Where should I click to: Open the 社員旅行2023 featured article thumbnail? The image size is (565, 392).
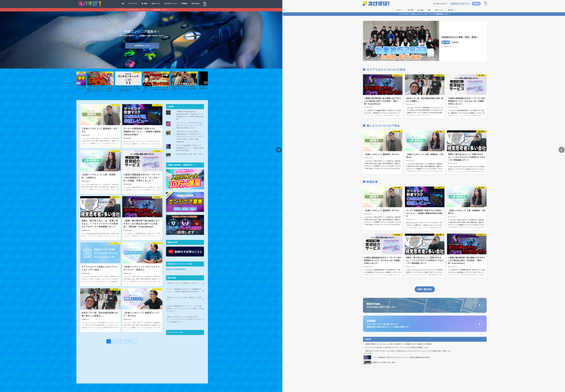(401, 41)
